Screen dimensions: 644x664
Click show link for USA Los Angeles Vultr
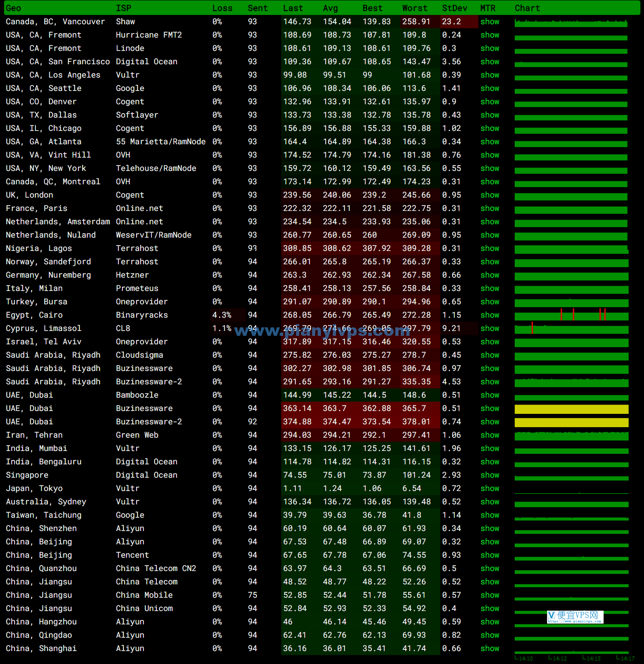490,75
